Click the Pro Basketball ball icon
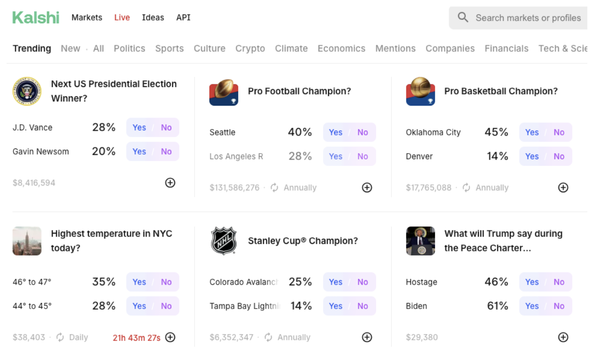This screenshot has height=364, width=592. pos(420,92)
